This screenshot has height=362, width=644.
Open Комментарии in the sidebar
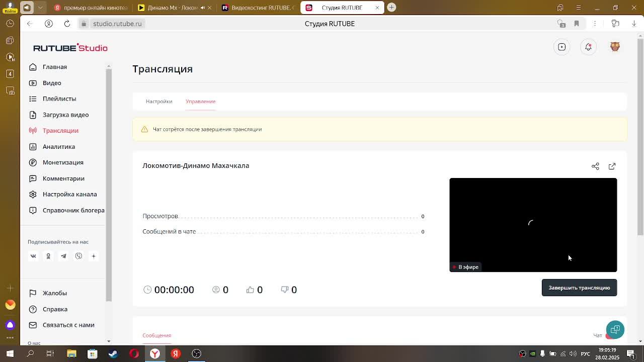tap(63, 178)
